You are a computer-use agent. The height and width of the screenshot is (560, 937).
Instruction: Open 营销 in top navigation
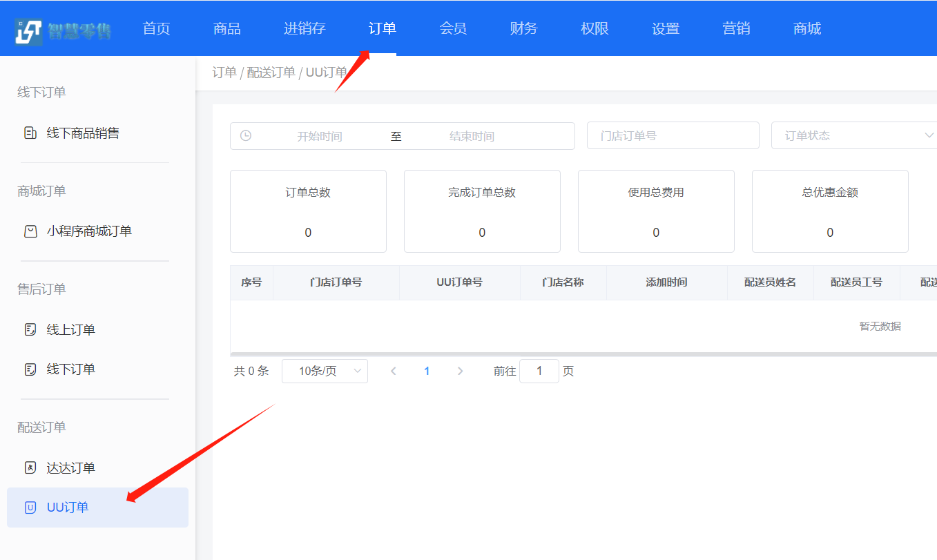(x=736, y=28)
